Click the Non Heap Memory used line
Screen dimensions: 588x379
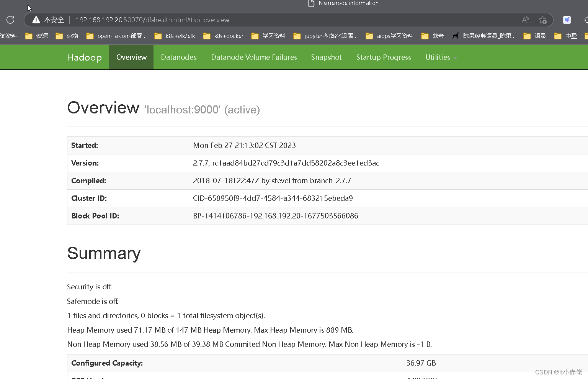click(249, 345)
